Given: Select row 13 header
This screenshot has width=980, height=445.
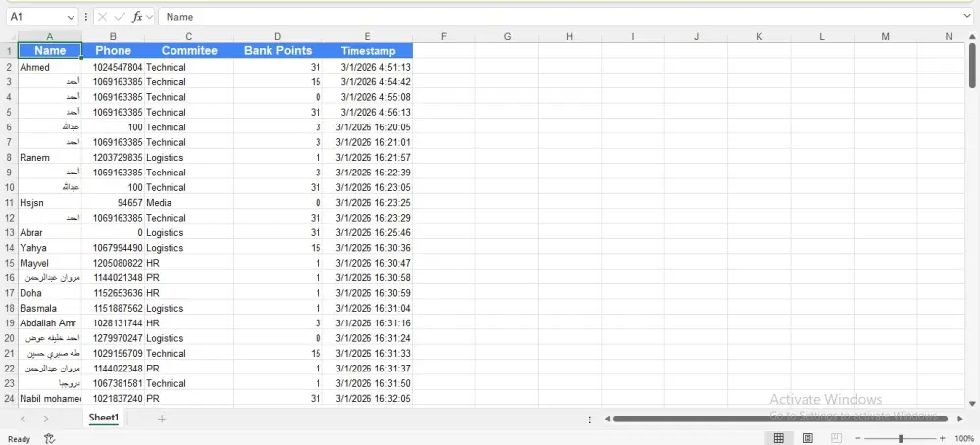Looking at the screenshot, I should pos(9,232).
